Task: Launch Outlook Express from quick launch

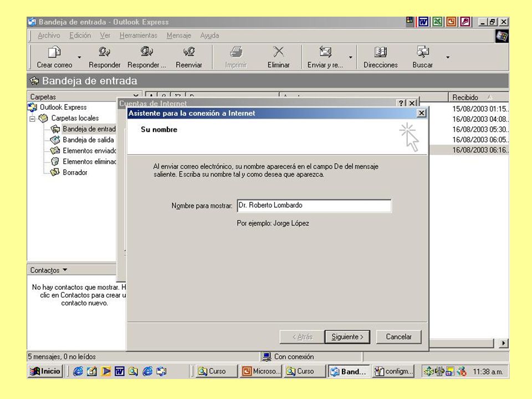Action: [x=161, y=371]
